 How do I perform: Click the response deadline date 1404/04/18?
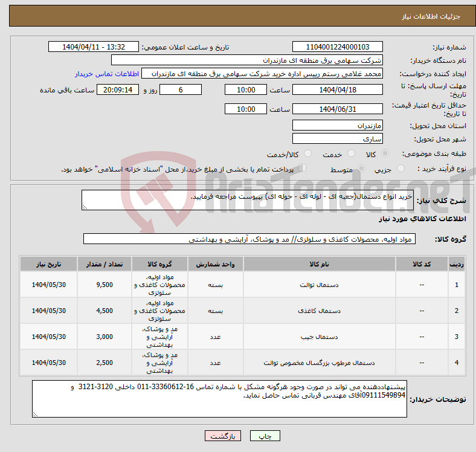(x=337, y=89)
